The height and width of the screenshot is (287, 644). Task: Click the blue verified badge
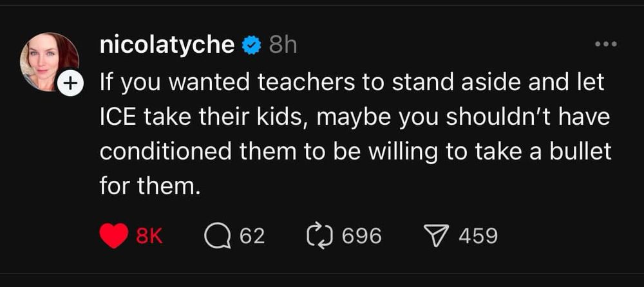point(251,45)
